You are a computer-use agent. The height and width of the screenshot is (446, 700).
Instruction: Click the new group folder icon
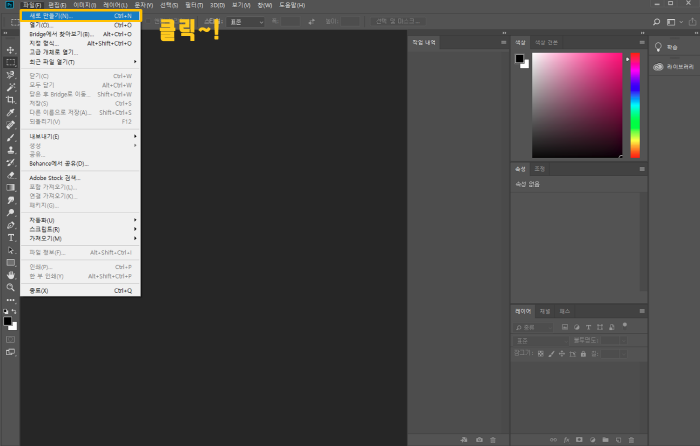[x=605, y=440]
